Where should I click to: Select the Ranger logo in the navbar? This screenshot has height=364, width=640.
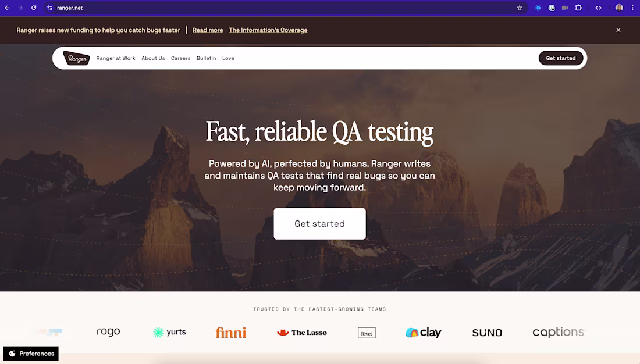coord(76,58)
